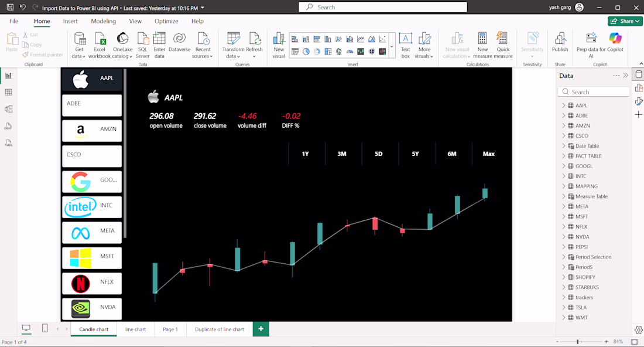Screen dimensions: 644x347
Task: Insert a Text box
Action: click(x=405, y=45)
